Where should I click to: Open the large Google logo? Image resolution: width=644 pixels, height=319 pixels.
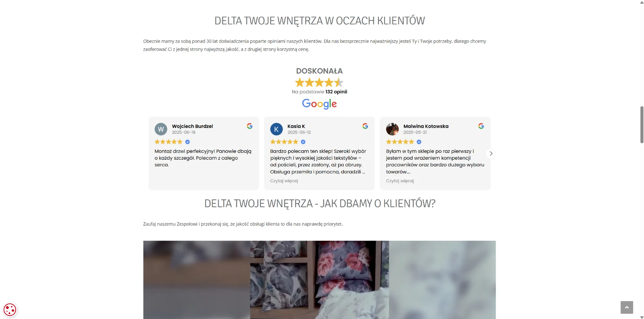pos(319,104)
